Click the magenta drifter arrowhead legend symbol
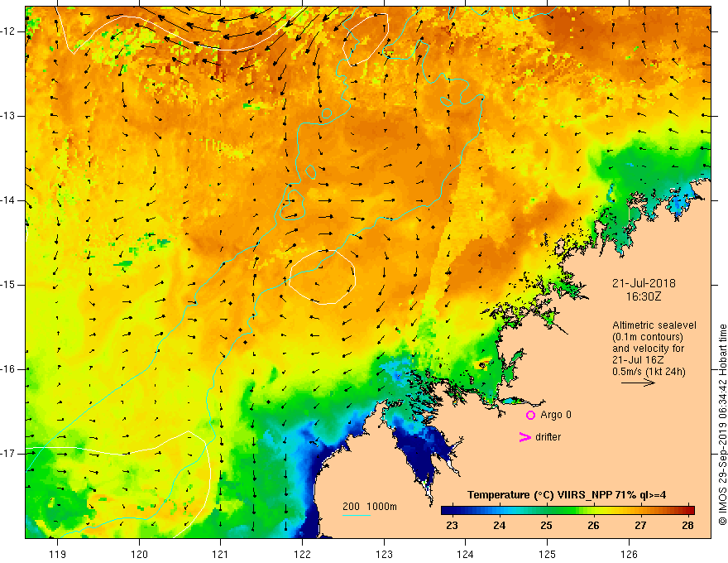Image resolution: width=728 pixels, height=563 pixels. point(524,437)
